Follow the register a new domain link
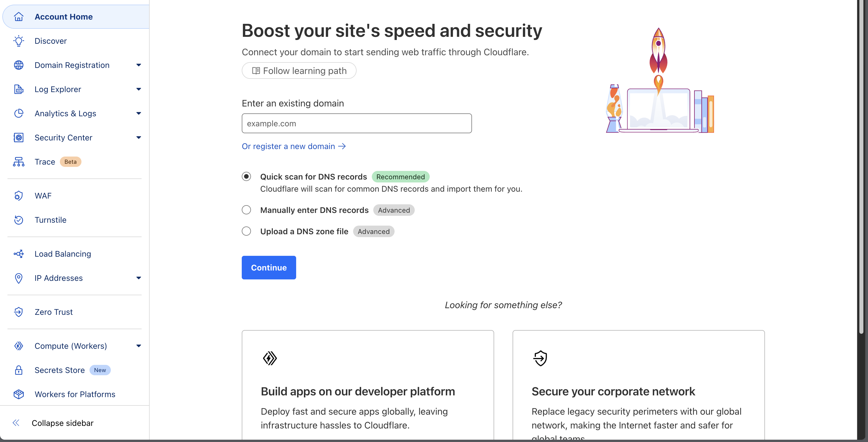868x442 pixels. 294,146
